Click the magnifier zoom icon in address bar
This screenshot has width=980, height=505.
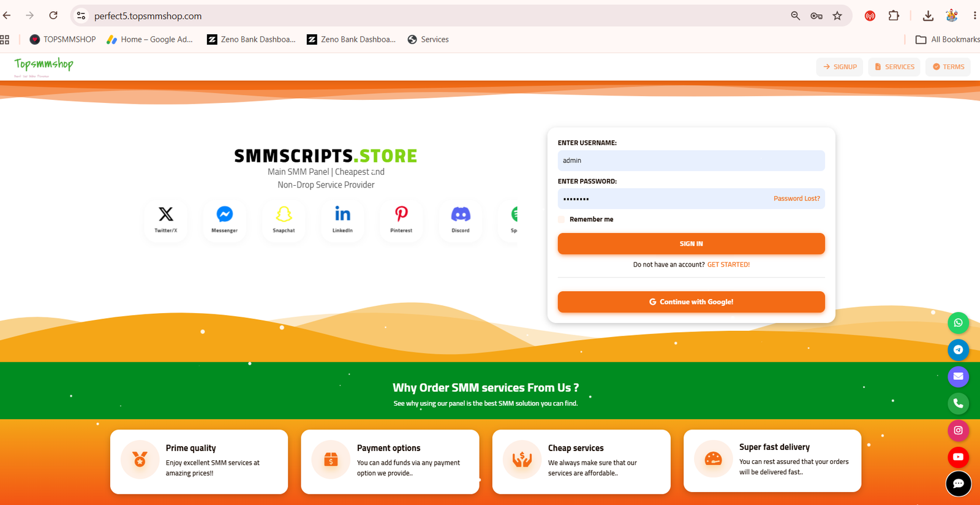click(795, 16)
